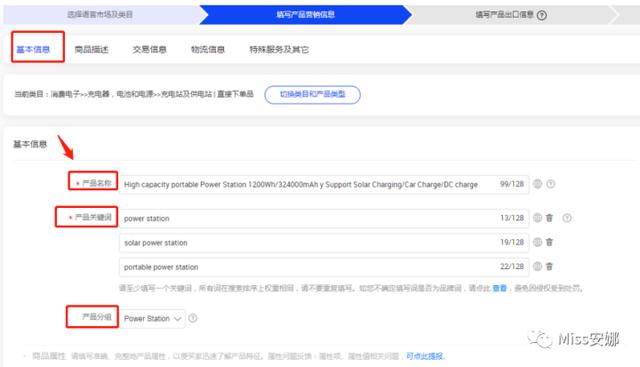Screen dimensions: 640x367
Task: Go back to the 选择语言市场及类目 step
Action: (x=100, y=14)
